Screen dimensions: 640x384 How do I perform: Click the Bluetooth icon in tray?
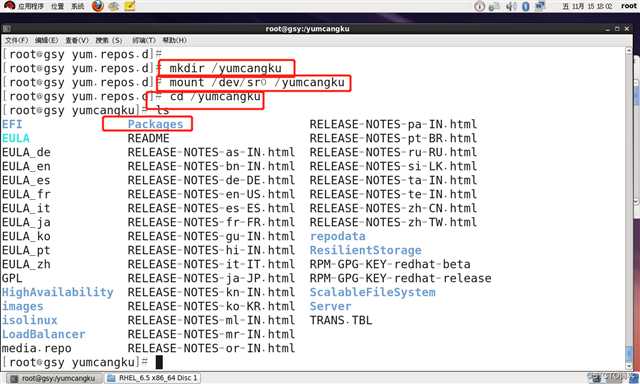(525, 6)
